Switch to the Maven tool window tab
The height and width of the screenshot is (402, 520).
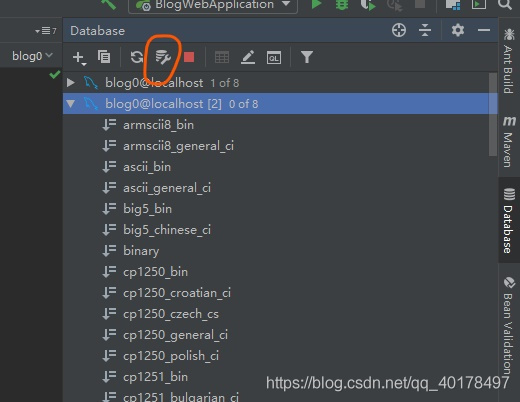point(509,141)
